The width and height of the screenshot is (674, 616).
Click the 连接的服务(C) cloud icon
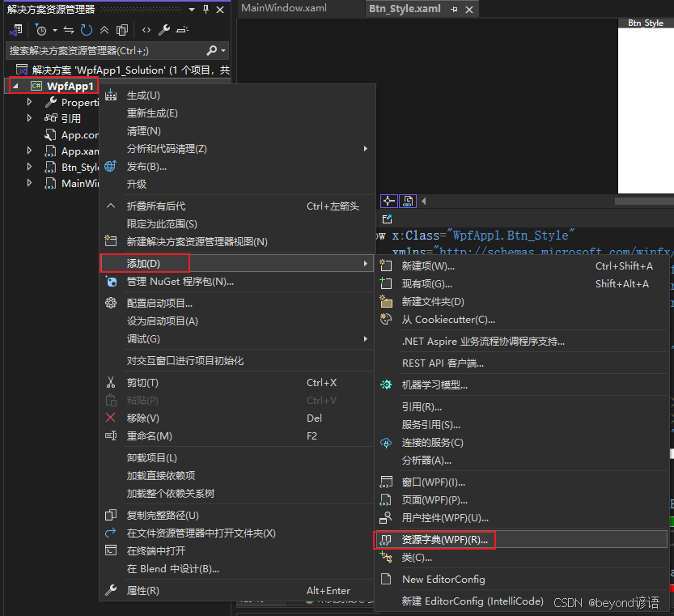(386, 443)
